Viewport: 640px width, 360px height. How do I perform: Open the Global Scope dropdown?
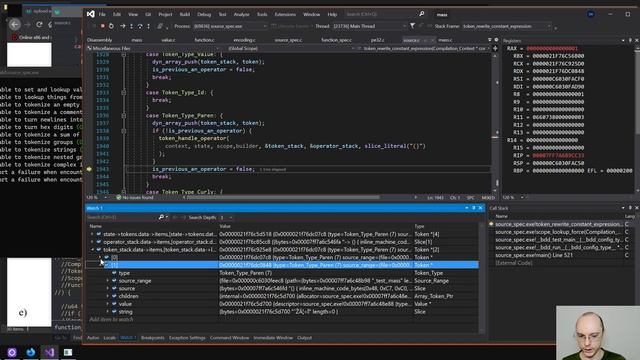pyautogui.click(x=291, y=48)
